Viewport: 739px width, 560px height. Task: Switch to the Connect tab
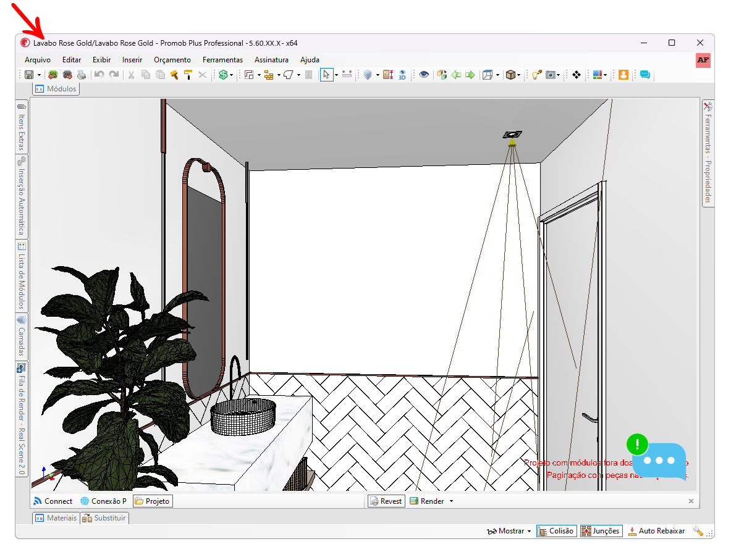pos(53,501)
